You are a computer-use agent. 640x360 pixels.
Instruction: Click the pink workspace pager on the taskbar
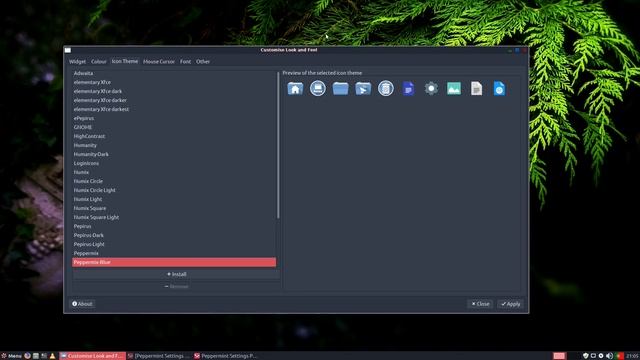(x=559, y=356)
